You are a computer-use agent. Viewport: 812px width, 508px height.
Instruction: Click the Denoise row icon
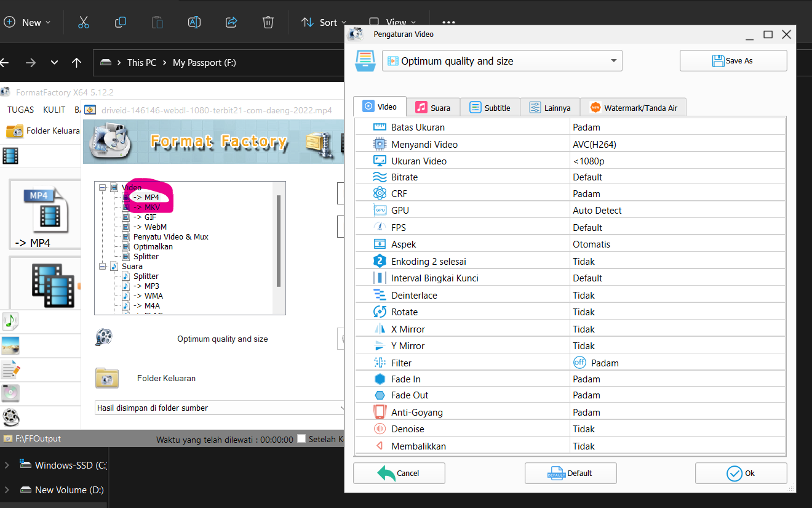coord(380,429)
